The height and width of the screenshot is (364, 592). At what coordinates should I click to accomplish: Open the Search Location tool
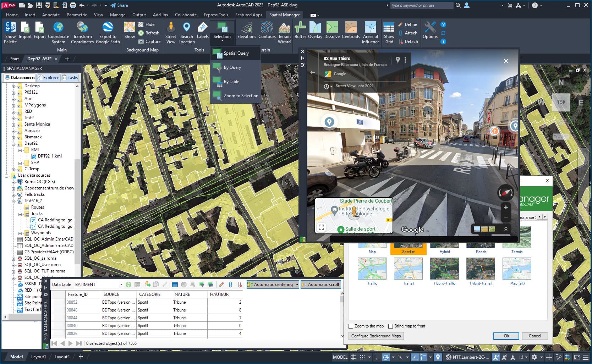[187, 32]
